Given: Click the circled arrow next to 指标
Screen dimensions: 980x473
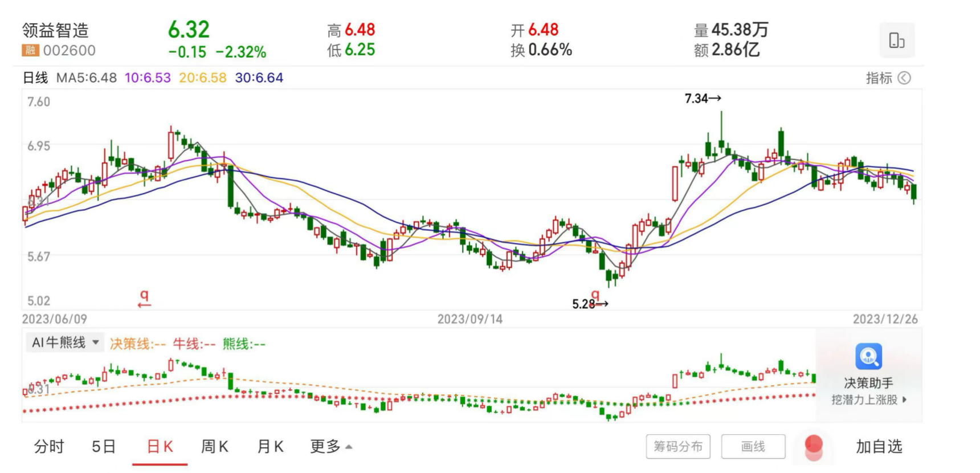Looking at the screenshot, I should pos(904,78).
